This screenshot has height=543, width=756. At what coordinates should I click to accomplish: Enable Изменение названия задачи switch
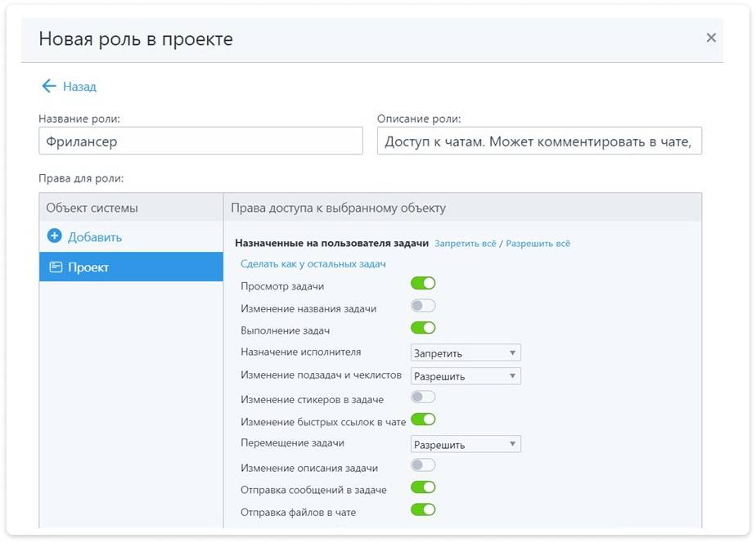[x=423, y=306]
